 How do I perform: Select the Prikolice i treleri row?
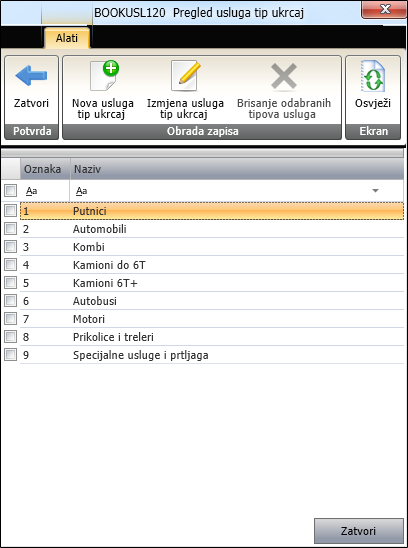(212, 337)
